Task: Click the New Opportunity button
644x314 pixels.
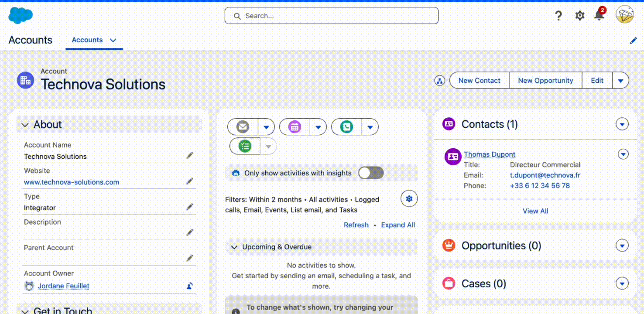Action: 545,81
